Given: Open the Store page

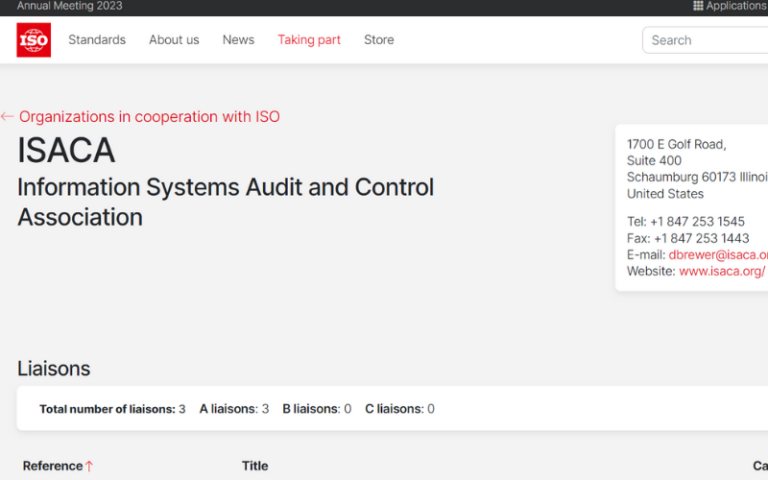Looking at the screenshot, I should coord(379,40).
